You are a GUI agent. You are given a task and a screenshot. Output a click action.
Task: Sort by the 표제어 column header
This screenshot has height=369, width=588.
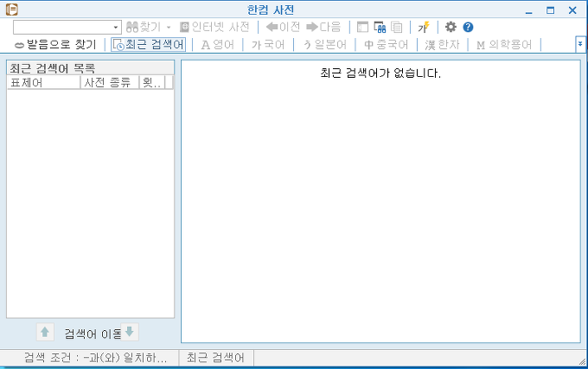tap(43, 82)
